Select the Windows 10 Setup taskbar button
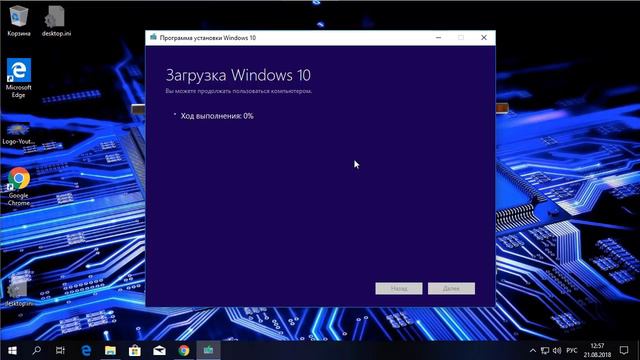This screenshot has width=640, height=360. pos(209,350)
